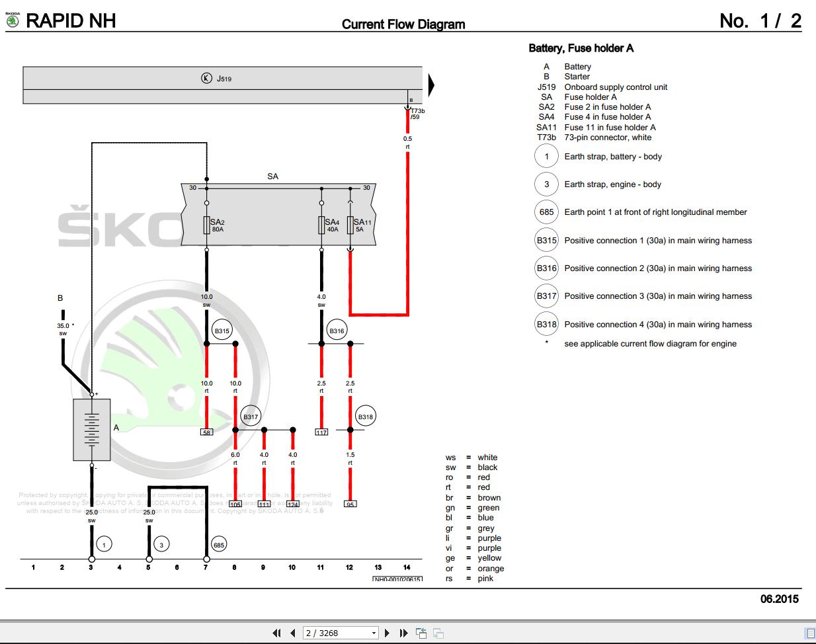Click the battery symbol A
The height and width of the screenshot is (644, 816).
(x=91, y=430)
